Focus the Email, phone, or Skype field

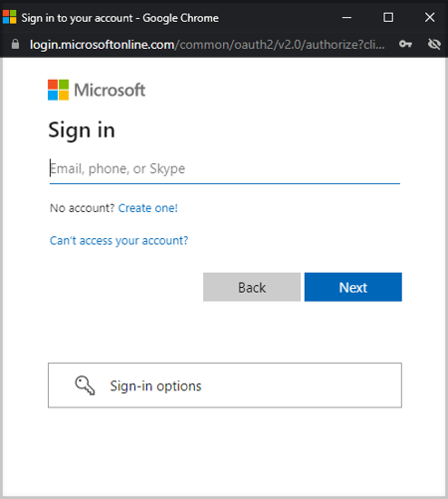tap(225, 169)
